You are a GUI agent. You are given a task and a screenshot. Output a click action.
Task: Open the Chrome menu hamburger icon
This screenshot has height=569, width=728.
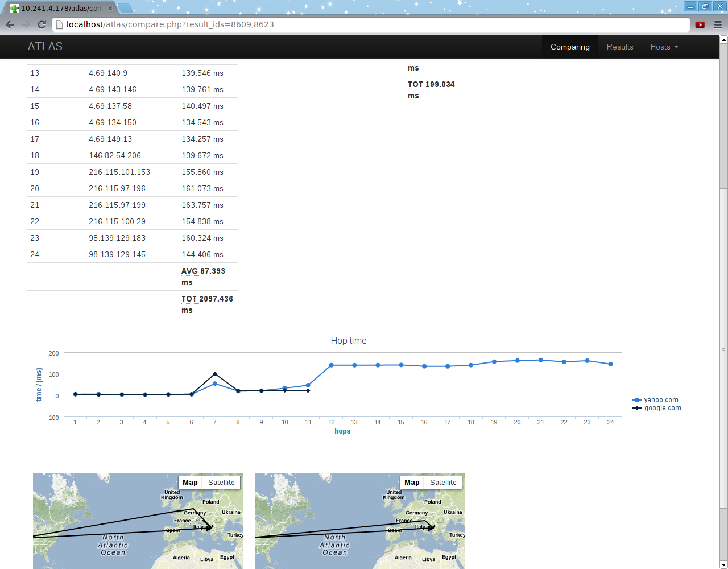pos(717,24)
